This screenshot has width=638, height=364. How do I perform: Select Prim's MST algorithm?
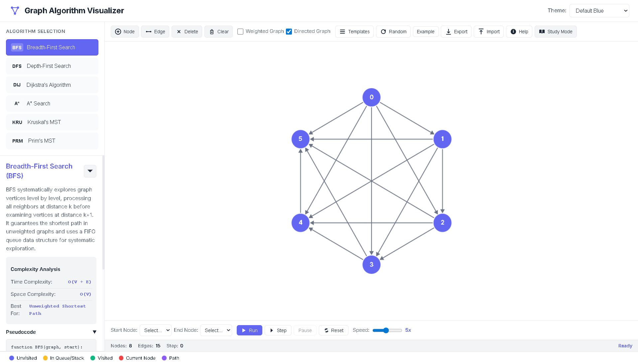coord(52,141)
